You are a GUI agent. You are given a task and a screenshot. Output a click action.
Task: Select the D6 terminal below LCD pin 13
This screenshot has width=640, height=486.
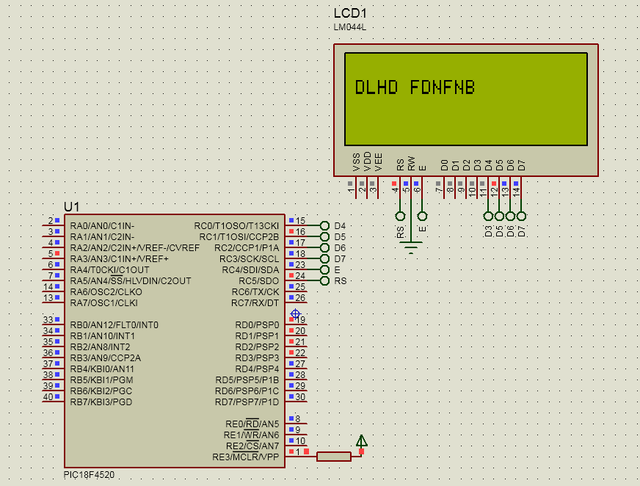(510, 216)
